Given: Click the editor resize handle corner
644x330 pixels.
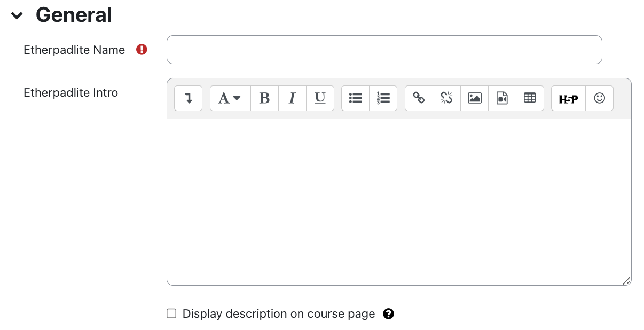Looking at the screenshot, I should point(626,281).
